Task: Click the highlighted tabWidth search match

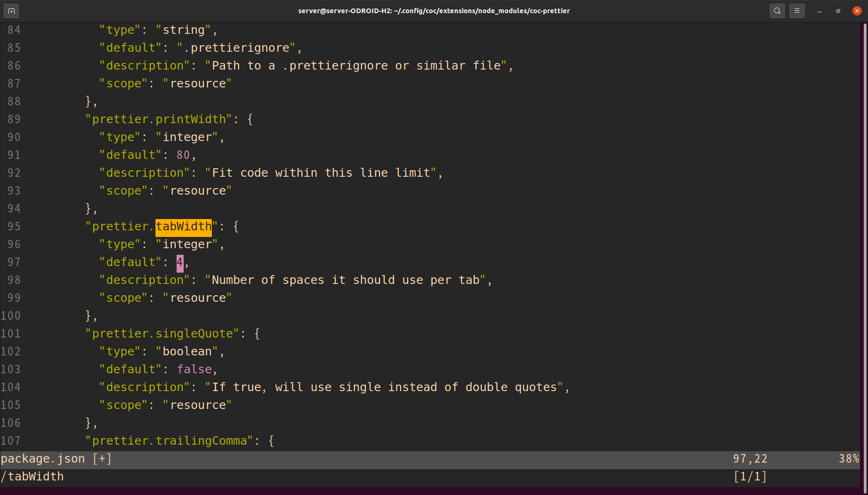Action: 184,227
